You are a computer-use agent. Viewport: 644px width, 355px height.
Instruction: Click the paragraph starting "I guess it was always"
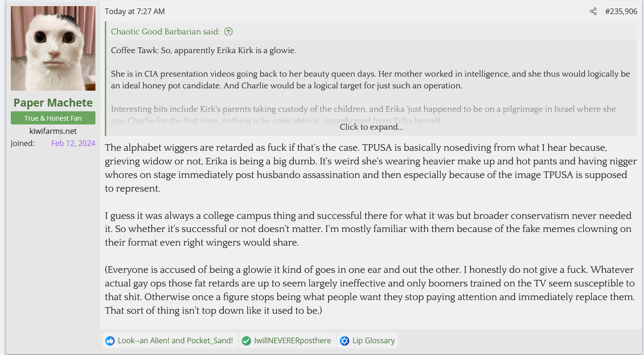(368, 229)
